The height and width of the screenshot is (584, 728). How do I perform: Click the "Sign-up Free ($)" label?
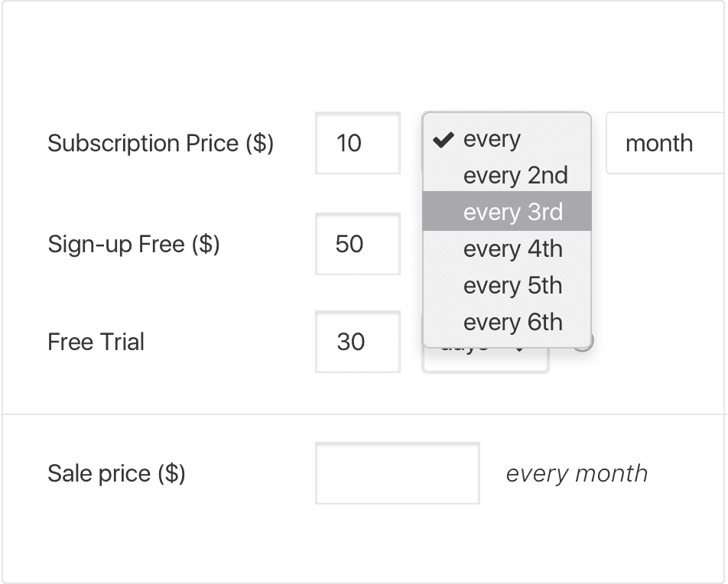click(x=133, y=244)
